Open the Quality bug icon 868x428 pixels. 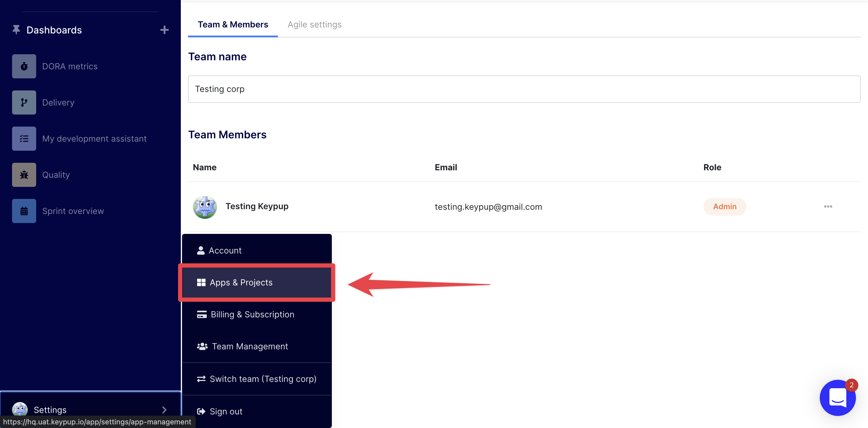click(24, 175)
